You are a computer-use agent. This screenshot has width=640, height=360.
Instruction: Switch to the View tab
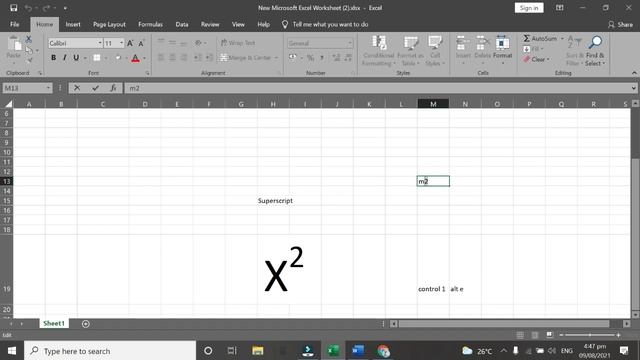tap(238, 24)
